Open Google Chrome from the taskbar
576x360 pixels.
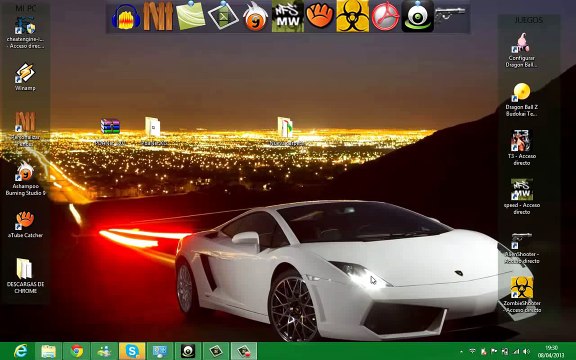coord(76,351)
